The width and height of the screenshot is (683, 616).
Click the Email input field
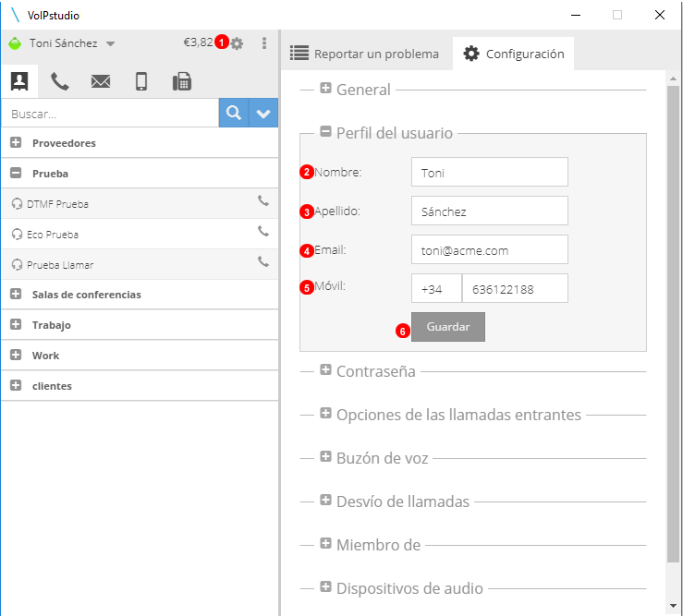click(x=490, y=249)
